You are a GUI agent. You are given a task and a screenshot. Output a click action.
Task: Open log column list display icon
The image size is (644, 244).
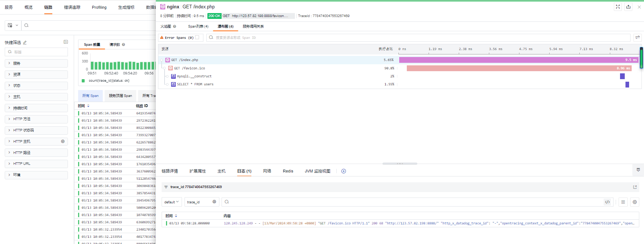point(623,202)
